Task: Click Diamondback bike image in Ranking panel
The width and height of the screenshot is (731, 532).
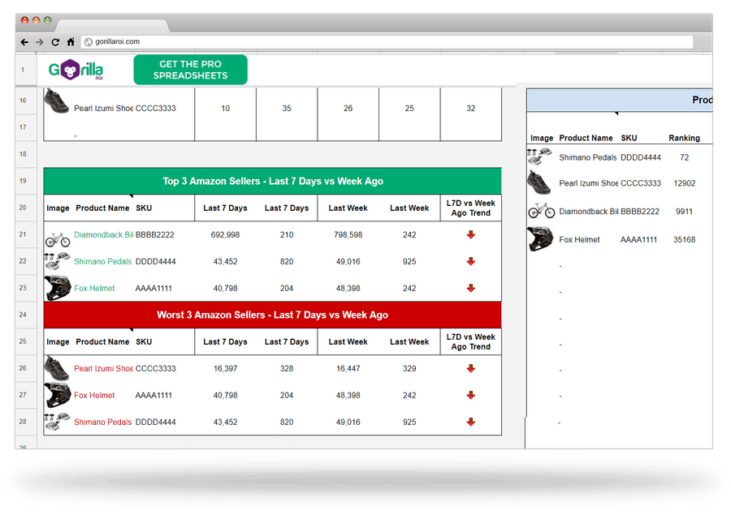Action: [x=541, y=211]
